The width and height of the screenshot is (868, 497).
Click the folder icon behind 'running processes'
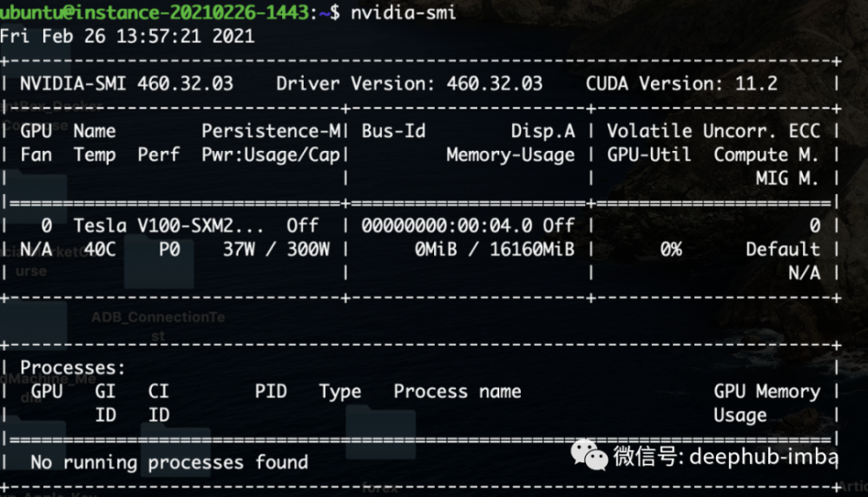[x=175, y=450]
